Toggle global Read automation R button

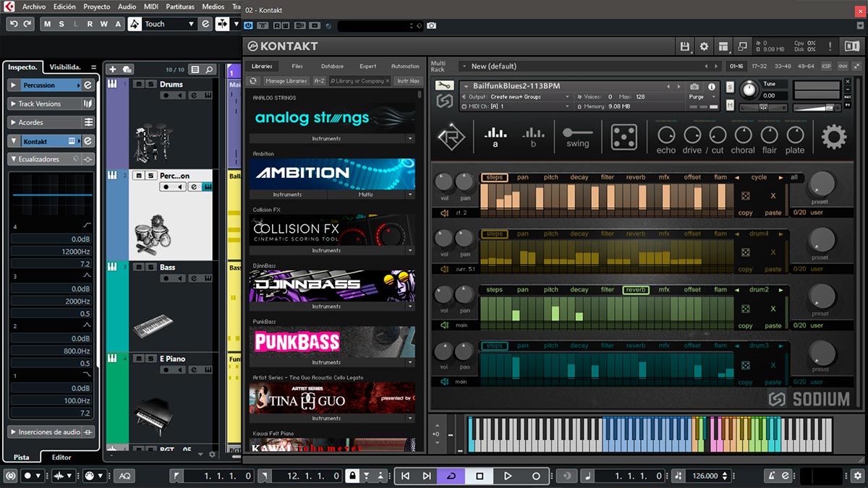90,24
